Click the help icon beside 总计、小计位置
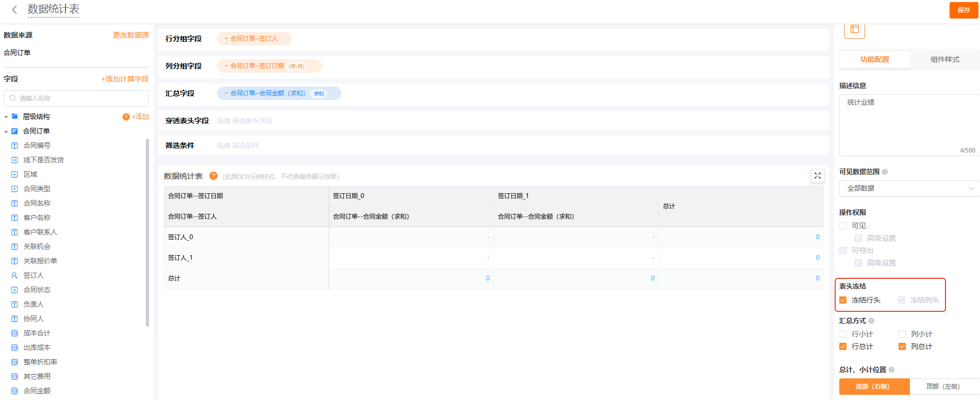Viewport: 980px width, 400px height. point(891,370)
